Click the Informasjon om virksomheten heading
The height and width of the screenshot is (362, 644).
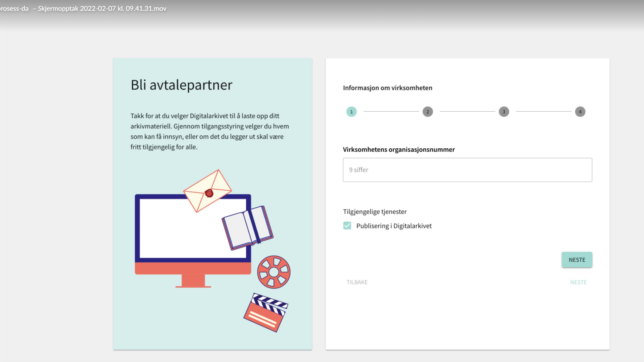[388, 88]
